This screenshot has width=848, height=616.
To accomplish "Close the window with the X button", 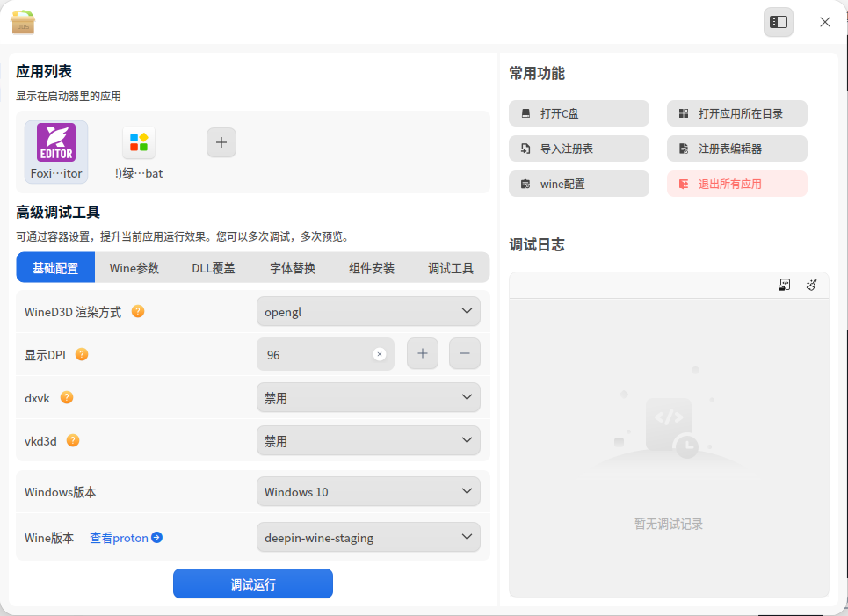I will pos(825,22).
